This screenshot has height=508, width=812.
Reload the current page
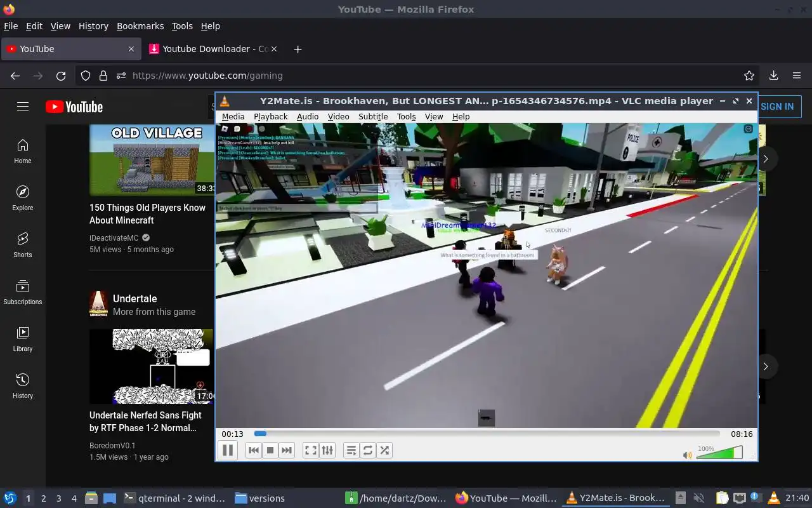coord(61,76)
